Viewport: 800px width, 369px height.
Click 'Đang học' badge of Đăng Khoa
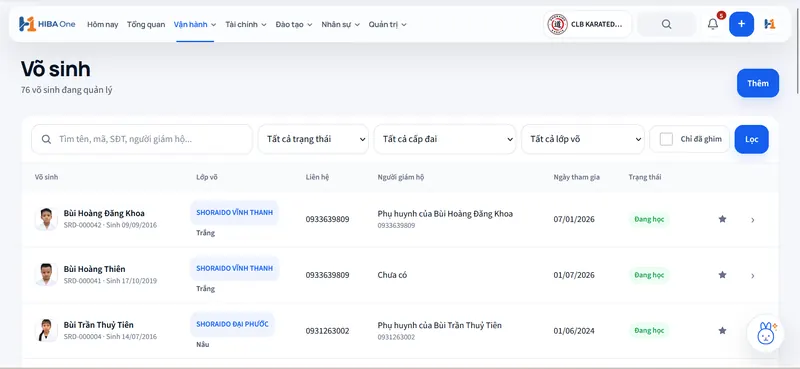[649, 219]
